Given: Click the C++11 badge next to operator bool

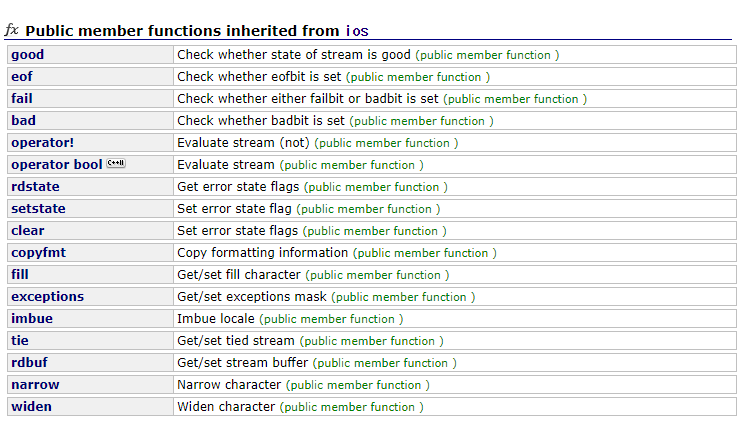Looking at the screenshot, I should [116, 163].
